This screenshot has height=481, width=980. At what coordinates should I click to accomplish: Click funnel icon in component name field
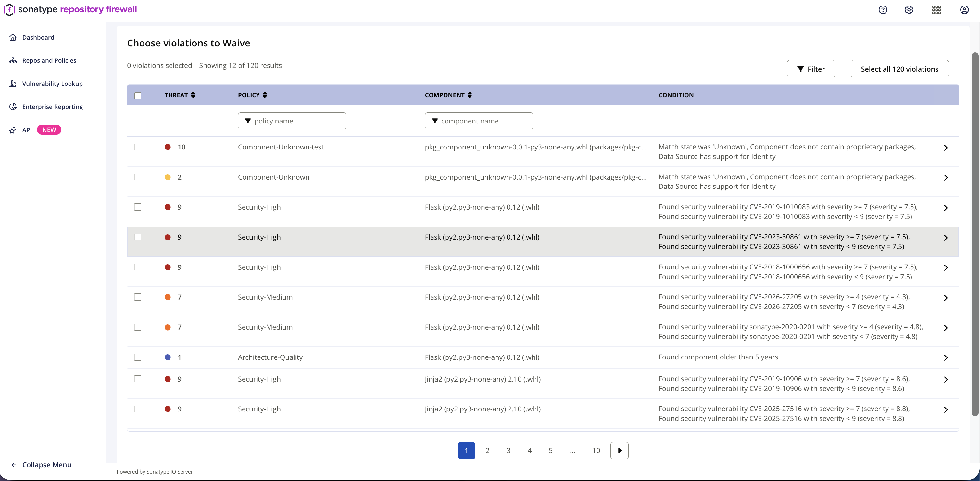(x=435, y=121)
